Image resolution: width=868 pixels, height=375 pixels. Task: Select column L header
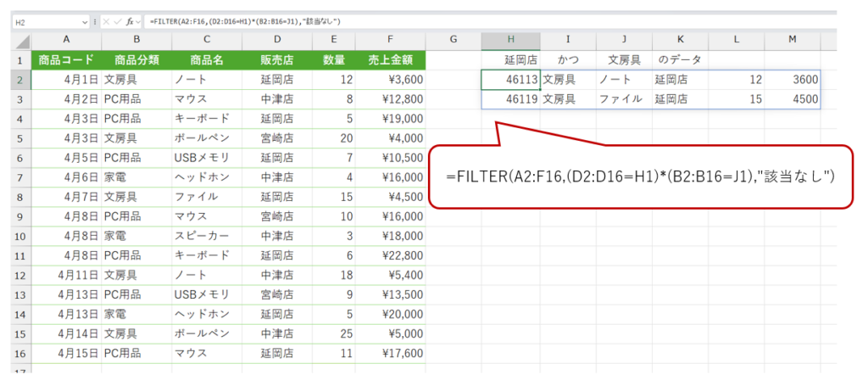(x=737, y=40)
